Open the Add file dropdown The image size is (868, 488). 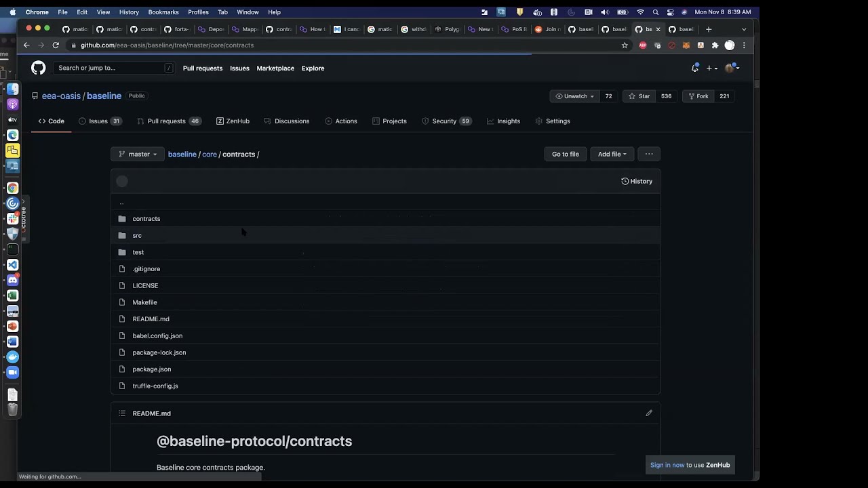(x=612, y=154)
